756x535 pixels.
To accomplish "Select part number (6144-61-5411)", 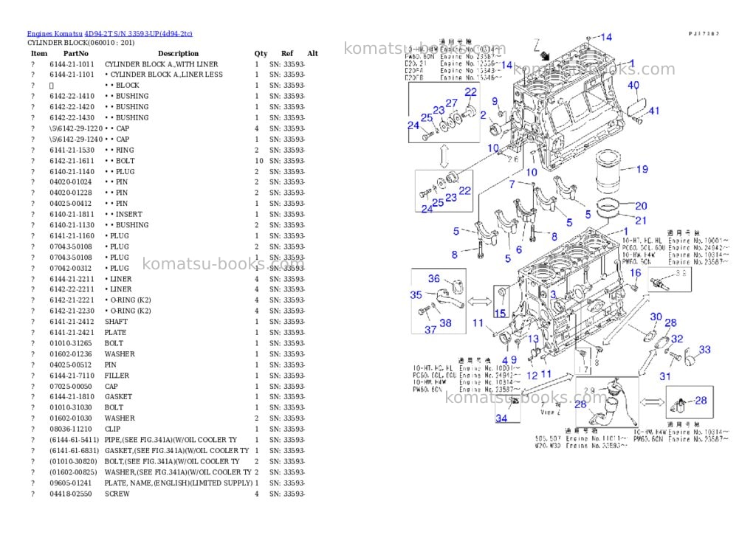I will (x=74, y=440).
